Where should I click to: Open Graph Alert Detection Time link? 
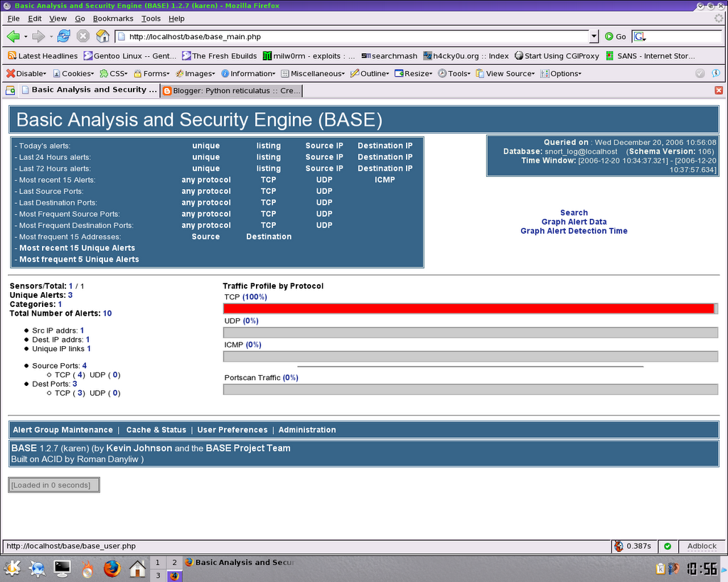pos(574,231)
